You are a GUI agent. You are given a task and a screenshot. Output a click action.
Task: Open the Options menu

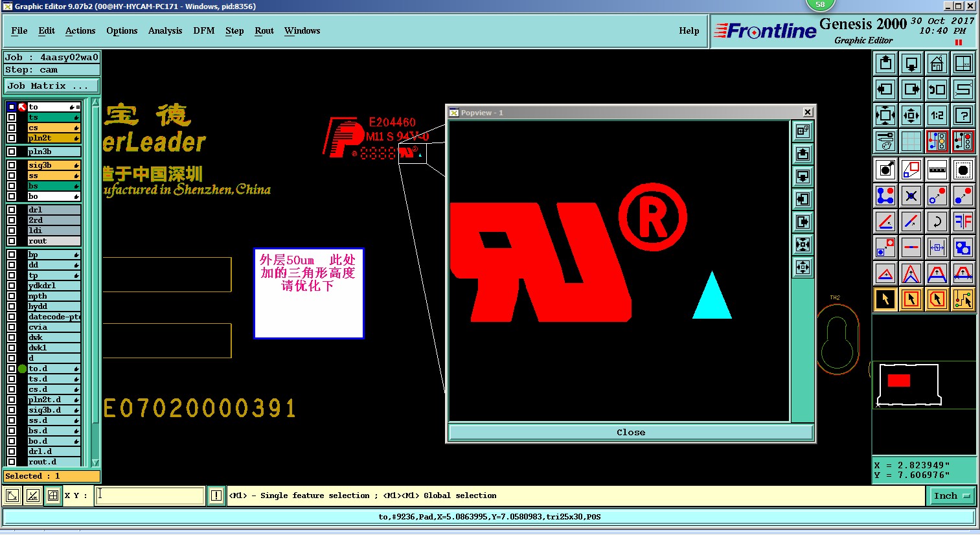pyautogui.click(x=122, y=30)
